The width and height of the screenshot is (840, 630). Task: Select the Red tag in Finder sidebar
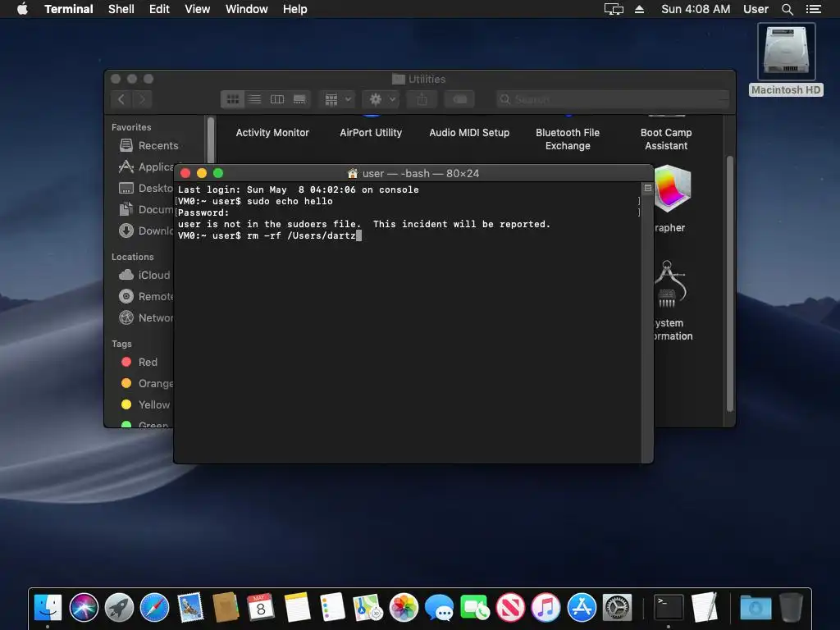pyautogui.click(x=139, y=362)
